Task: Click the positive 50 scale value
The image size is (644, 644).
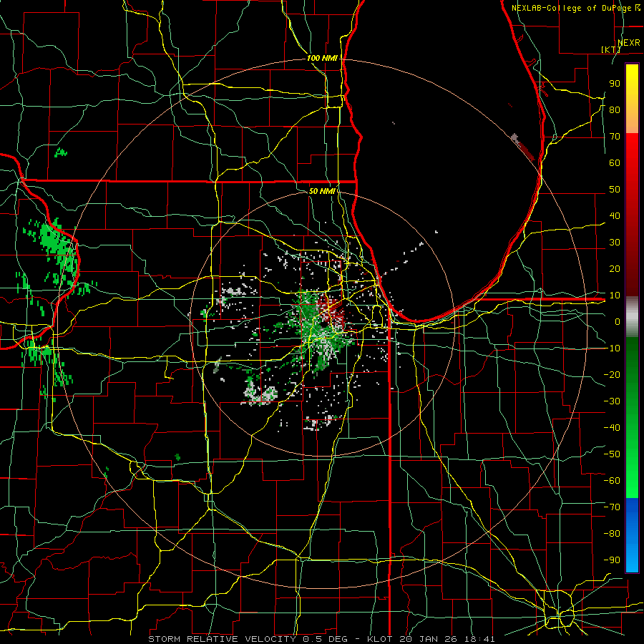Action: [615, 190]
